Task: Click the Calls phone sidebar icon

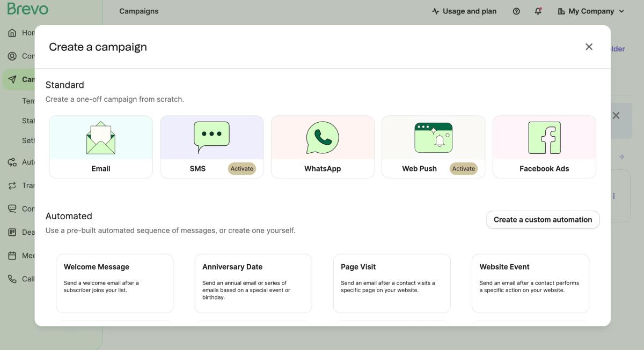Action: [x=12, y=279]
